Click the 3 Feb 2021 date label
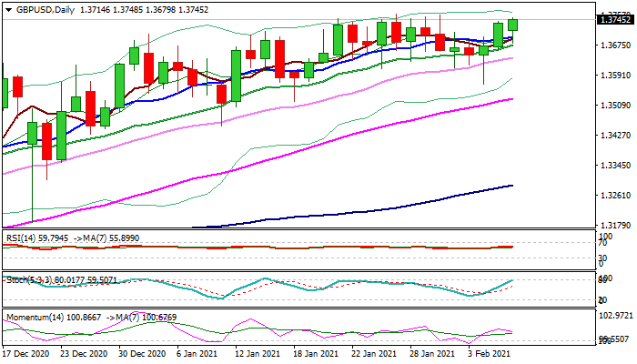The image size is (637, 364). pyautogui.click(x=489, y=353)
